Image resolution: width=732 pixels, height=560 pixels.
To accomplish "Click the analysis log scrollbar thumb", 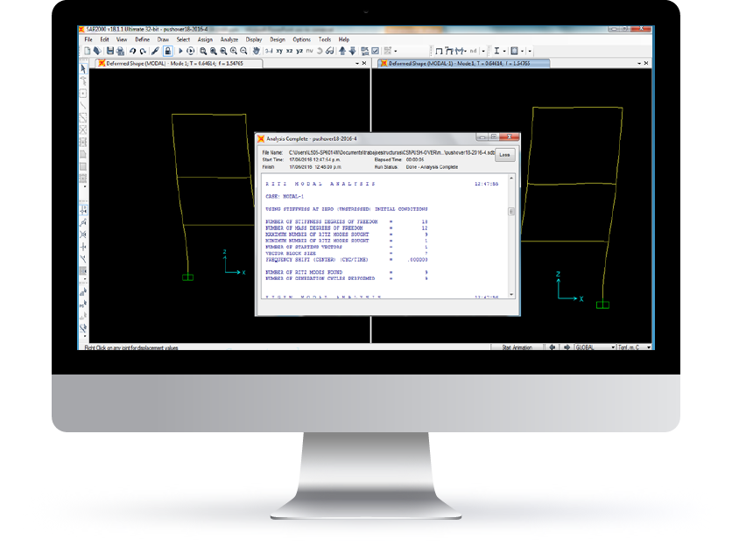I will pos(511,212).
